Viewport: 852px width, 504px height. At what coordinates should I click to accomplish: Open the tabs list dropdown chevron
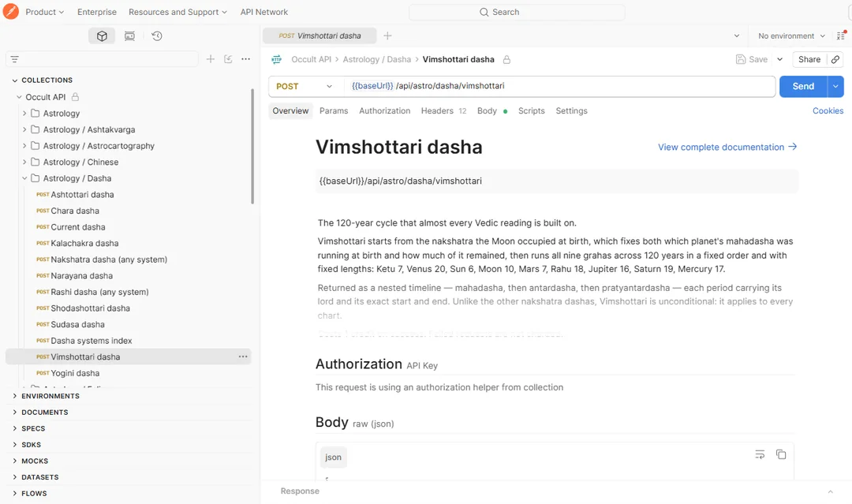click(x=737, y=35)
